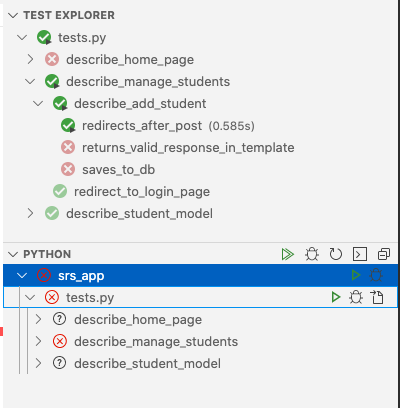Debug tests.py using its bug icon

click(356, 297)
